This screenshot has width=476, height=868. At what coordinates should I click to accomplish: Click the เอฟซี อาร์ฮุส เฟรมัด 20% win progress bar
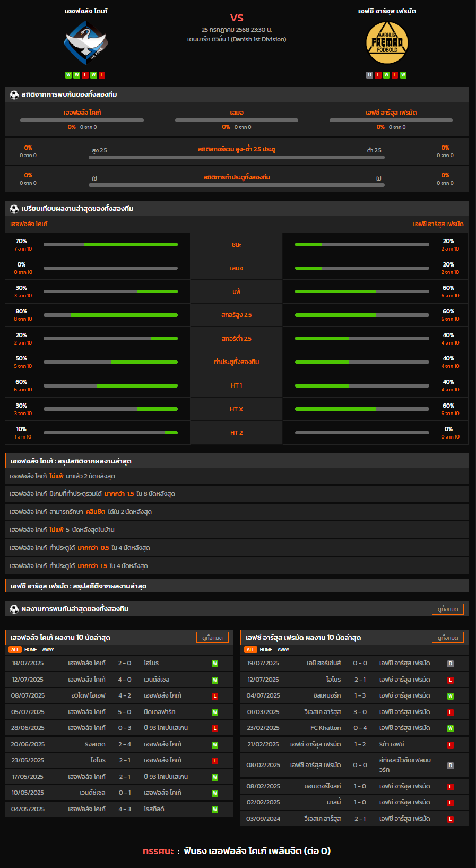pos(362,245)
